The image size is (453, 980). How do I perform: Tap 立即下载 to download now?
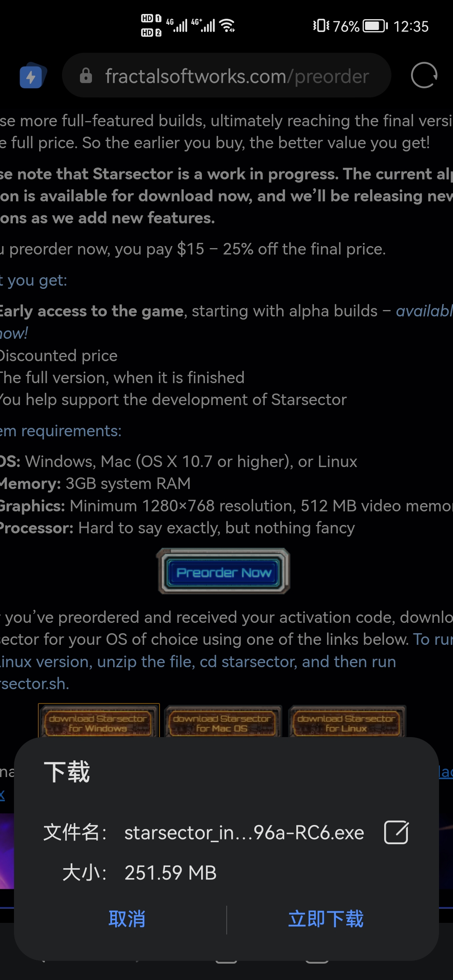[x=326, y=919]
